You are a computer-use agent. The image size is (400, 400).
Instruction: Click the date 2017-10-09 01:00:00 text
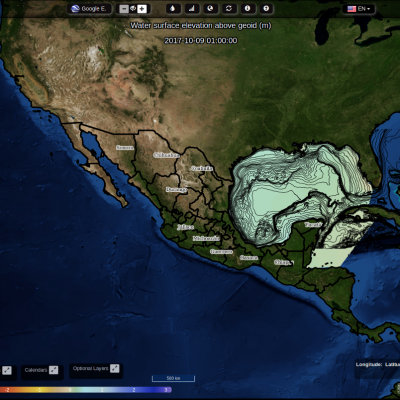201,41
